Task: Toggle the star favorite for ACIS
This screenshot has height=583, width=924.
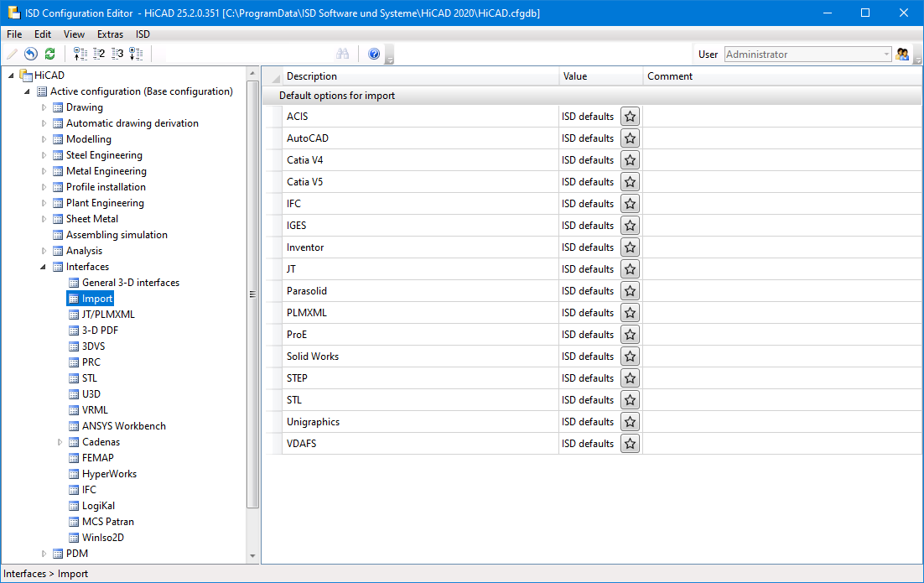Action: [631, 117]
